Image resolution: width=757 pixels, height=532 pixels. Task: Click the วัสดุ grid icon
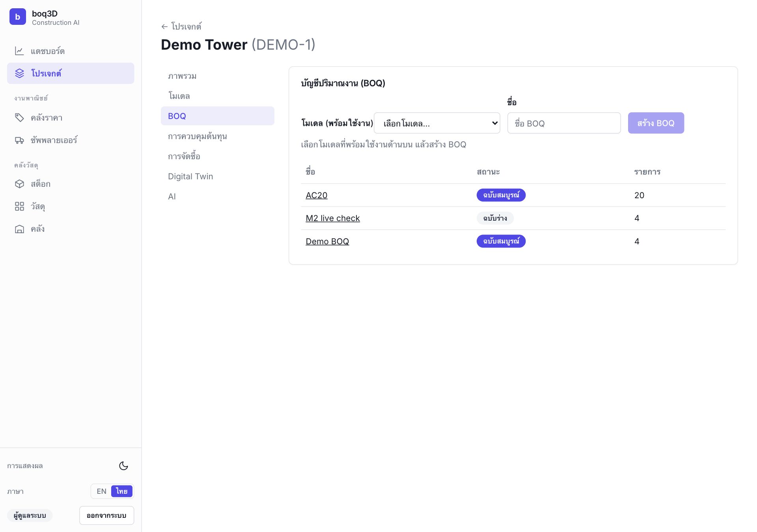coord(19,206)
